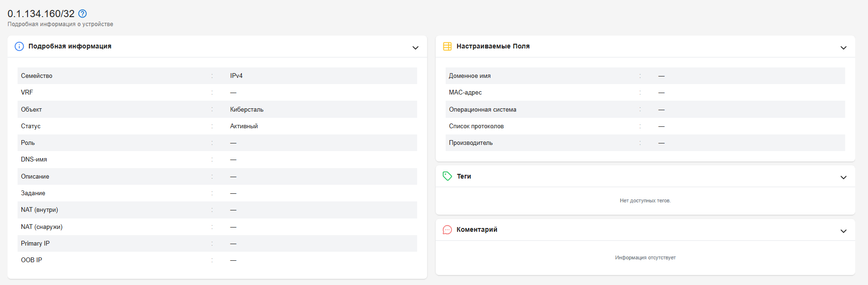Click the Операционная система row
Screen dimensions: 868x285
(x=645, y=109)
